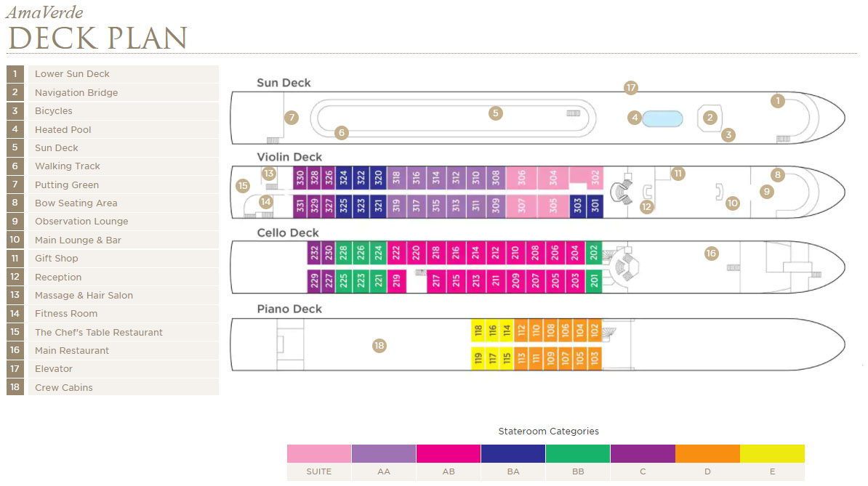Image resolution: width=868 pixels, height=486 pixels.
Task: Click the navy BA category swatch
Action: 513,453
